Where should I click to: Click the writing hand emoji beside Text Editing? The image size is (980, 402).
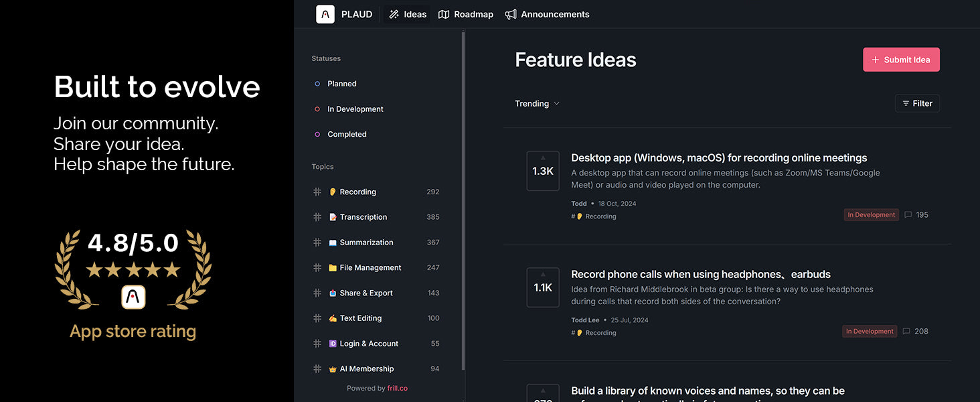click(333, 318)
